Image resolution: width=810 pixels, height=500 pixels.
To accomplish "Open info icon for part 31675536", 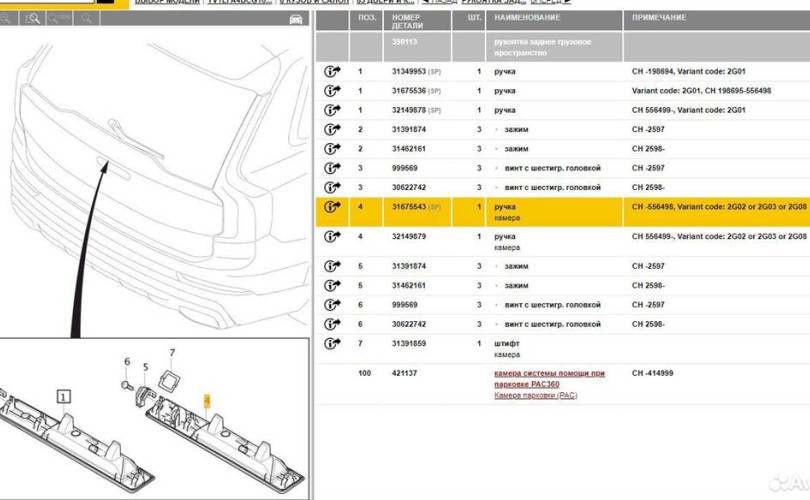I will point(332,90).
